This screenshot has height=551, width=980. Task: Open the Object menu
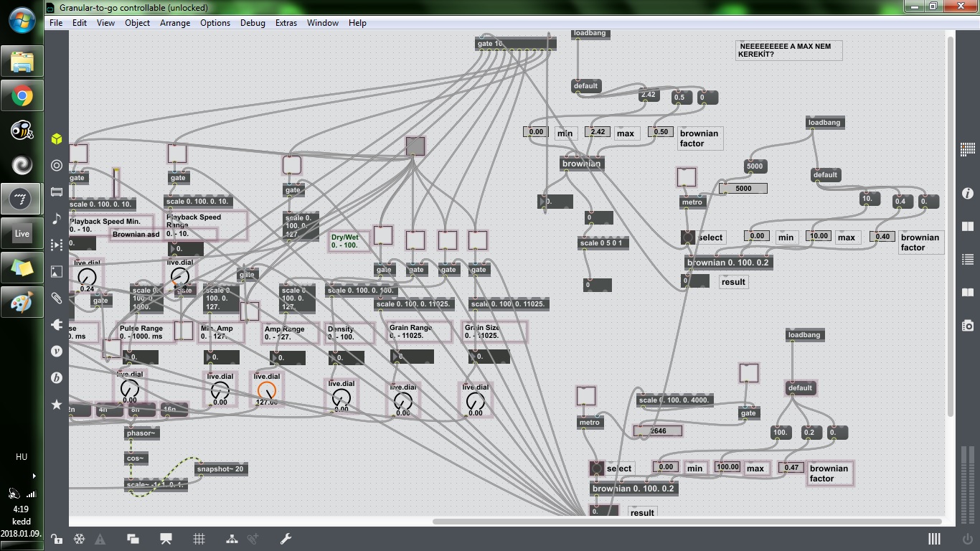point(137,23)
